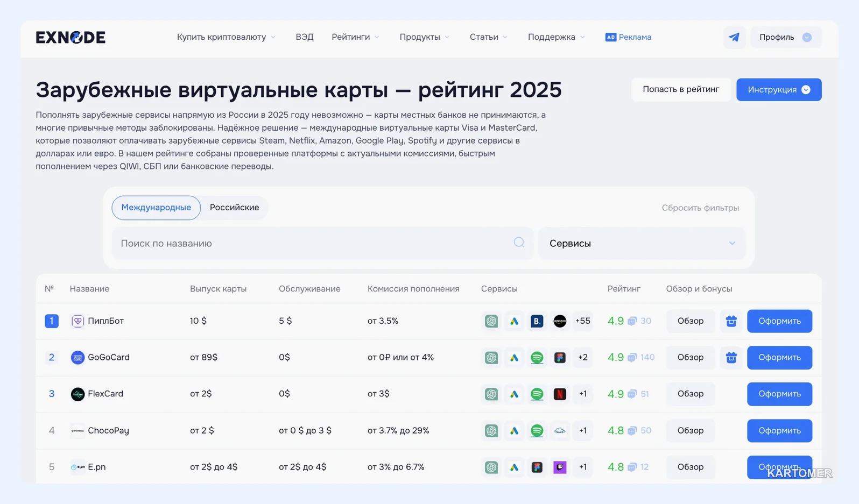The image size is (859, 504).
Task: Expand the Рейтинги menu
Action: [x=355, y=37]
